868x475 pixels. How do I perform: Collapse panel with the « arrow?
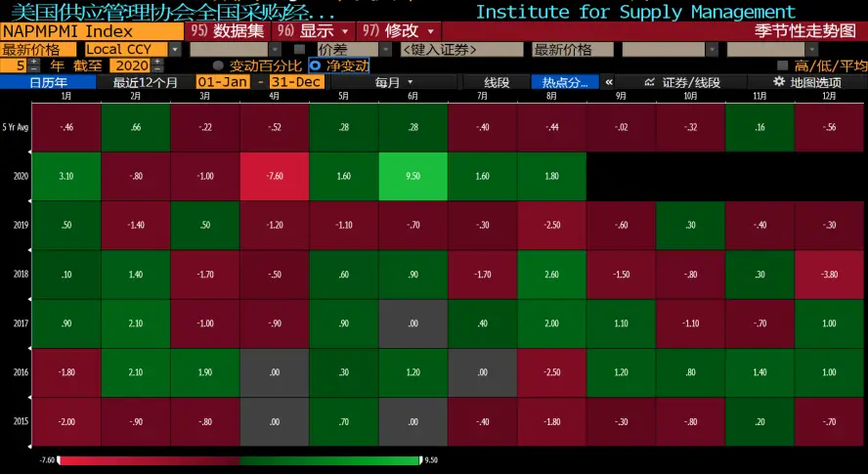click(609, 82)
